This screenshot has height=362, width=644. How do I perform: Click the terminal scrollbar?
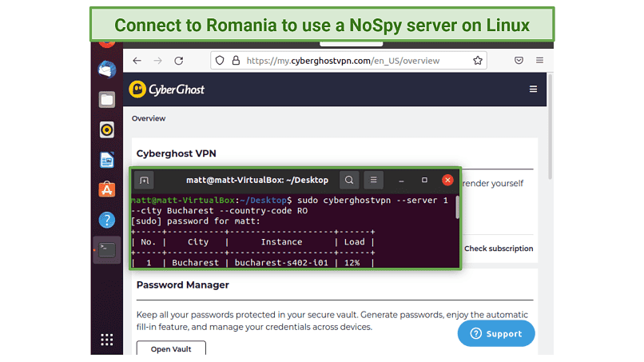[x=457, y=208]
